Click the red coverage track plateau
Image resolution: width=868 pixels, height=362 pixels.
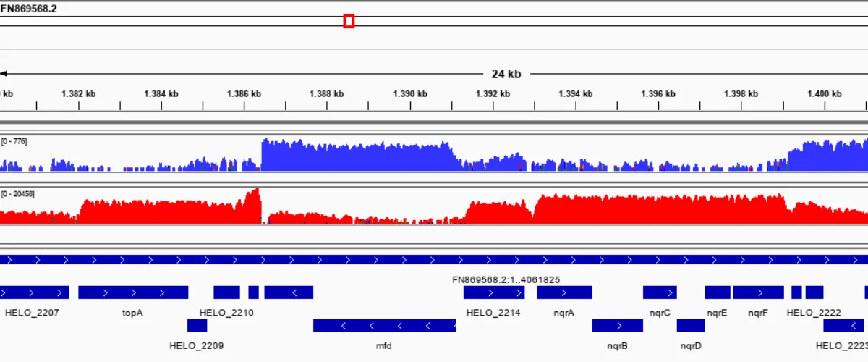coord(660,209)
